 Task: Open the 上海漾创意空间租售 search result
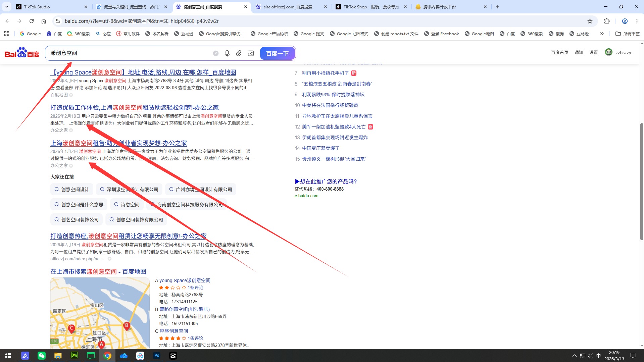[118, 143]
